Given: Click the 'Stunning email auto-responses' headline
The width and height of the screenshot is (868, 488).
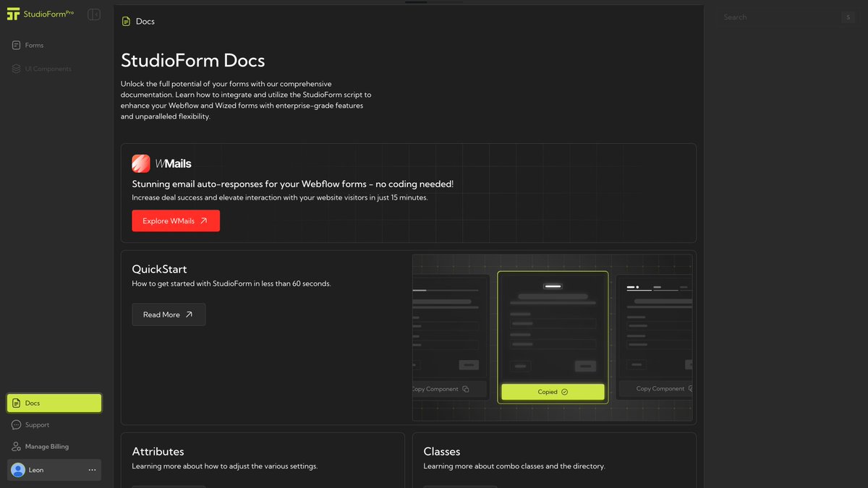Looking at the screenshot, I should [293, 184].
